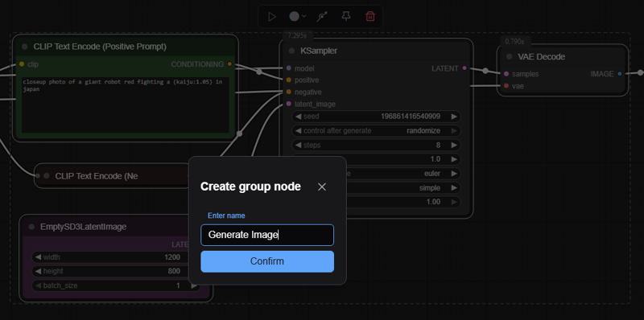Viewport: 644px width, 320px height.
Task: Click the height value 800
Action: (174, 271)
